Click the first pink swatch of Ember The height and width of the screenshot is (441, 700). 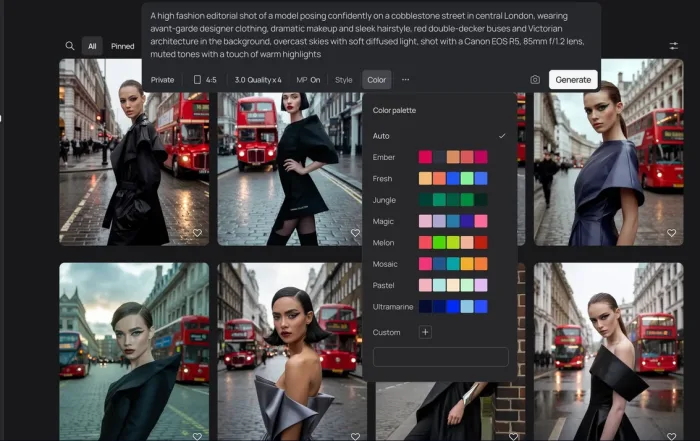coord(425,157)
